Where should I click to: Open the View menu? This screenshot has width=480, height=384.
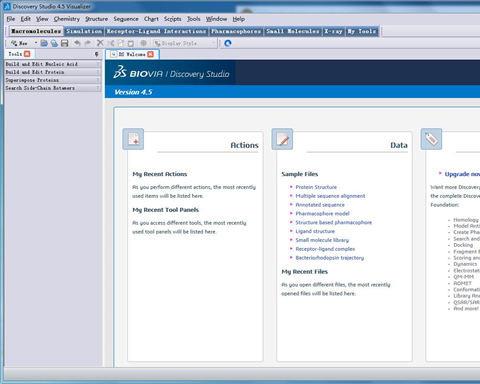coord(42,19)
